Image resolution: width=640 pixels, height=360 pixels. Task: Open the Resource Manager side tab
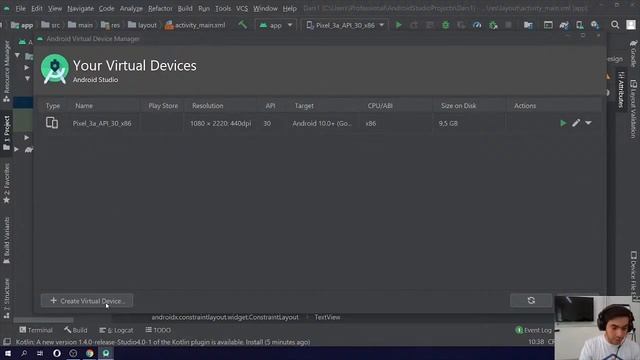(7, 71)
